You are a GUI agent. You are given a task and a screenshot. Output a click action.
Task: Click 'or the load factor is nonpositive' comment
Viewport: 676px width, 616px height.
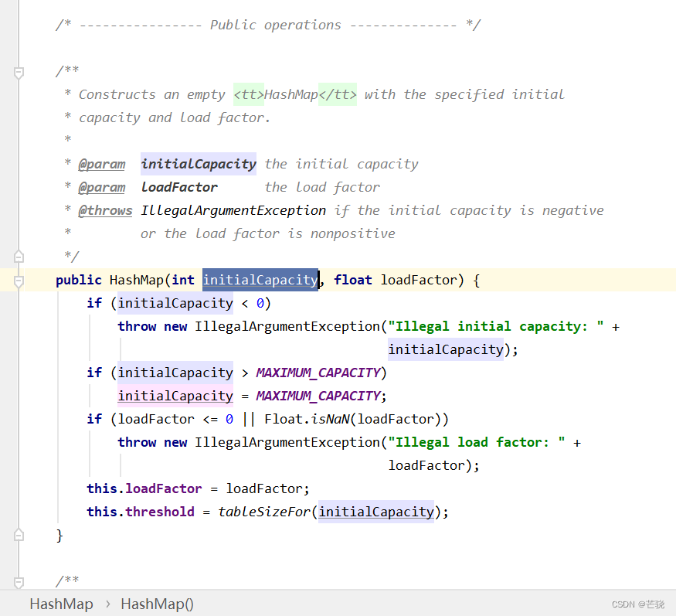[x=268, y=234]
